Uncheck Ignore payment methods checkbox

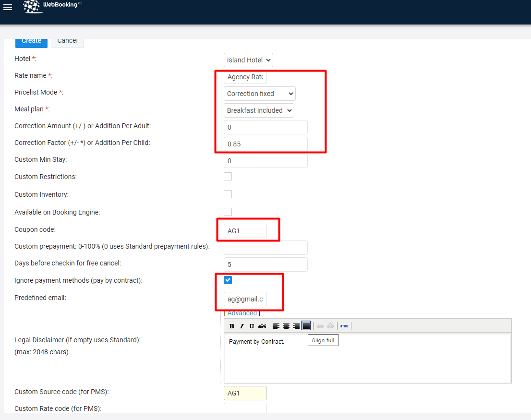pos(228,280)
